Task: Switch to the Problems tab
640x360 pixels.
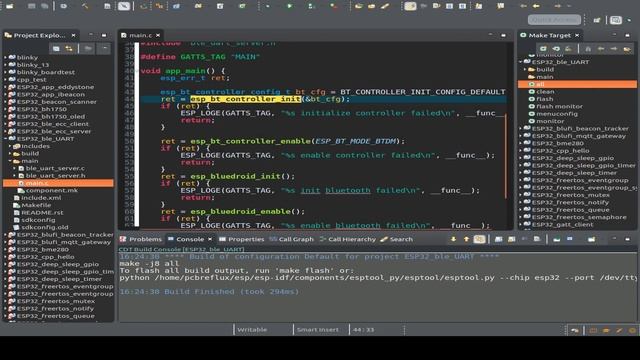Action: [141, 239]
